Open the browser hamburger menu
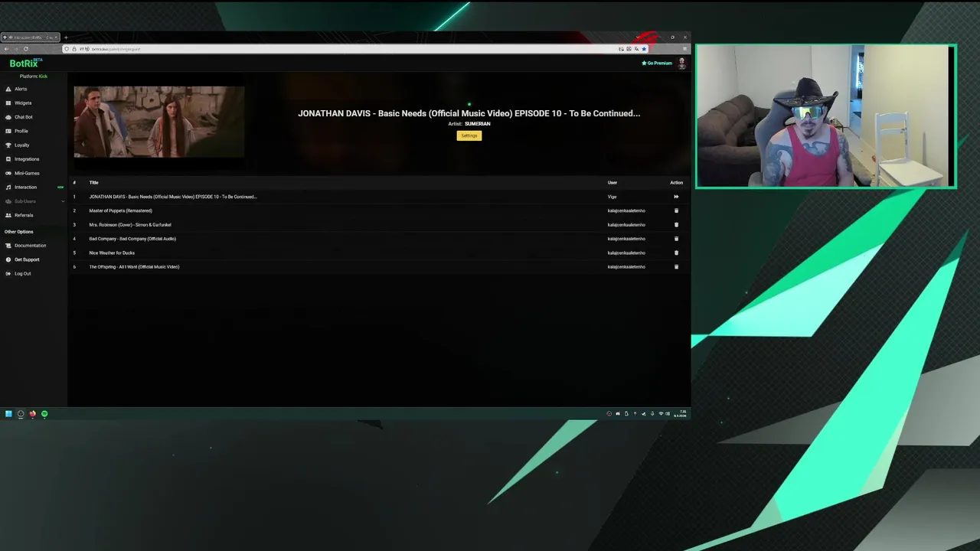980x551 pixels. point(684,49)
